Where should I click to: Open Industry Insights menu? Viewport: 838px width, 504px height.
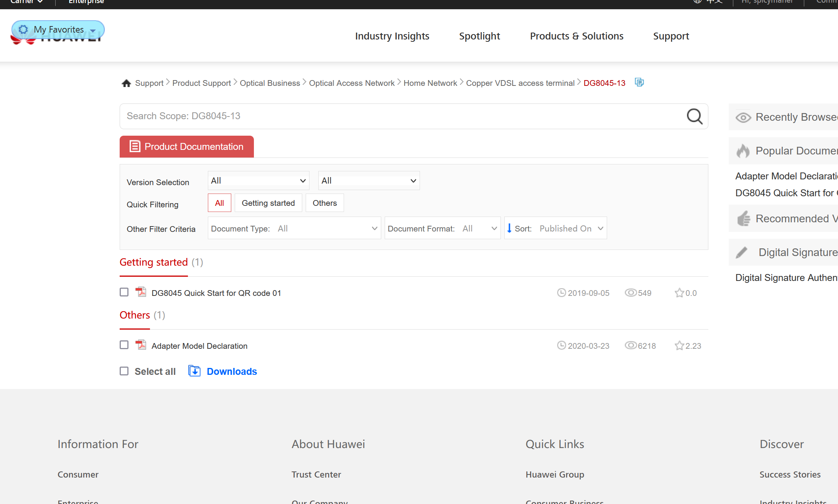392,36
